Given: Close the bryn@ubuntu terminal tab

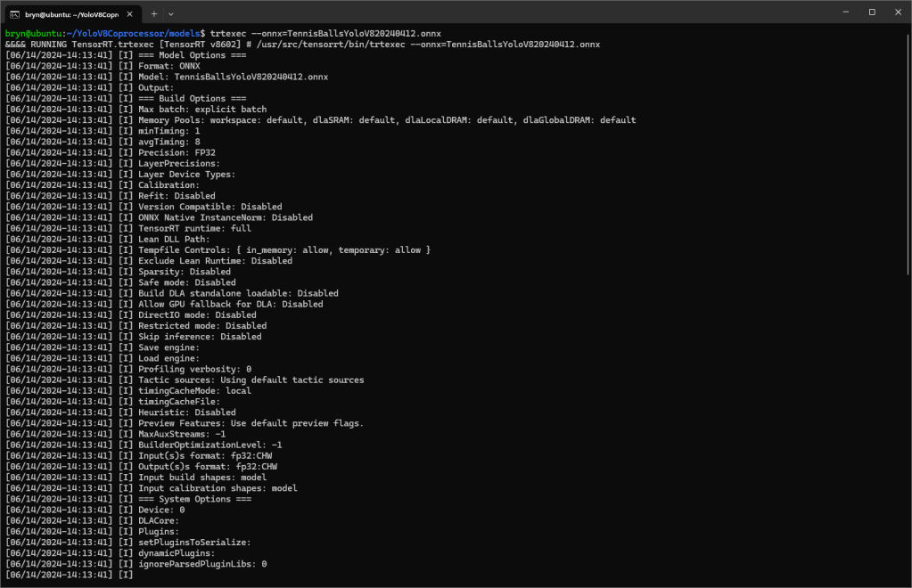Looking at the screenshot, I should [132, 13].
